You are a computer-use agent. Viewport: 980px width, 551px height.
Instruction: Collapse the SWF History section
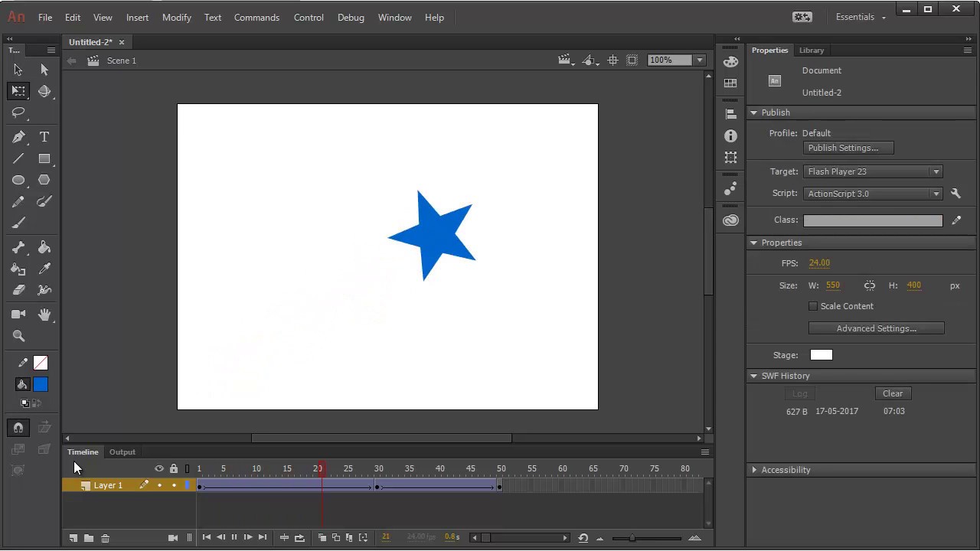[754, 376]
